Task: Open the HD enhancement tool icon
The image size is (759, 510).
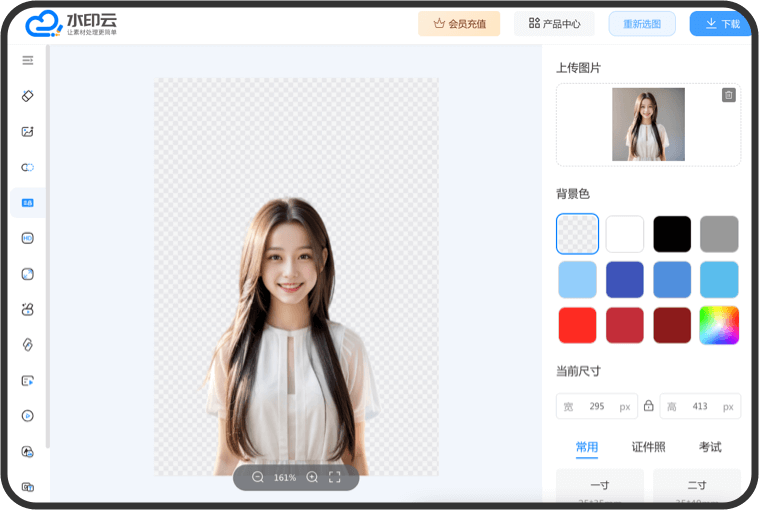Action: click(x=28, y=238)
